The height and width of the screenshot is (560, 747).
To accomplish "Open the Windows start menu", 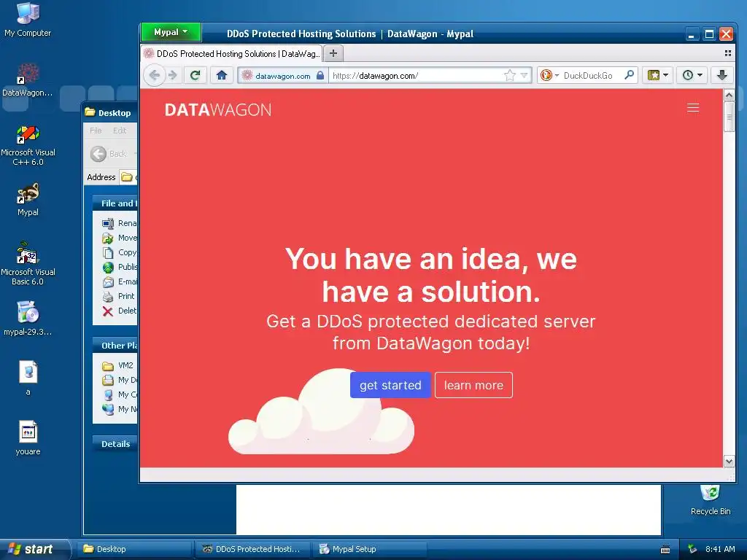I will (34, 549).
